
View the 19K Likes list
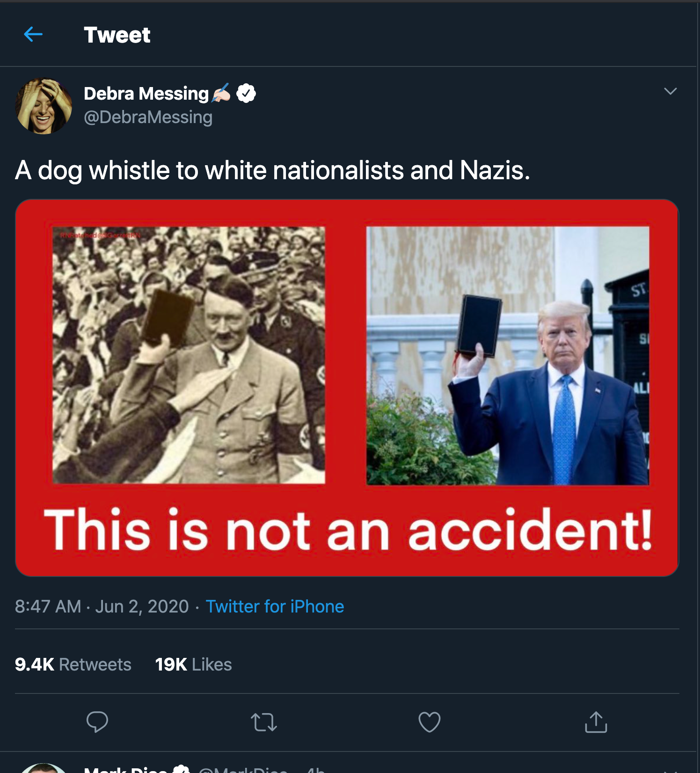[193, 664]
